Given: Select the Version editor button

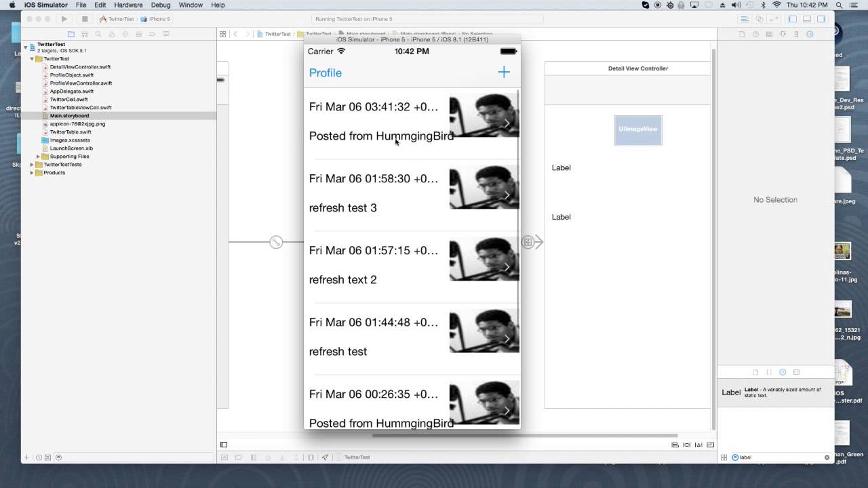Looking at the screenshot, I should [774, 19].
